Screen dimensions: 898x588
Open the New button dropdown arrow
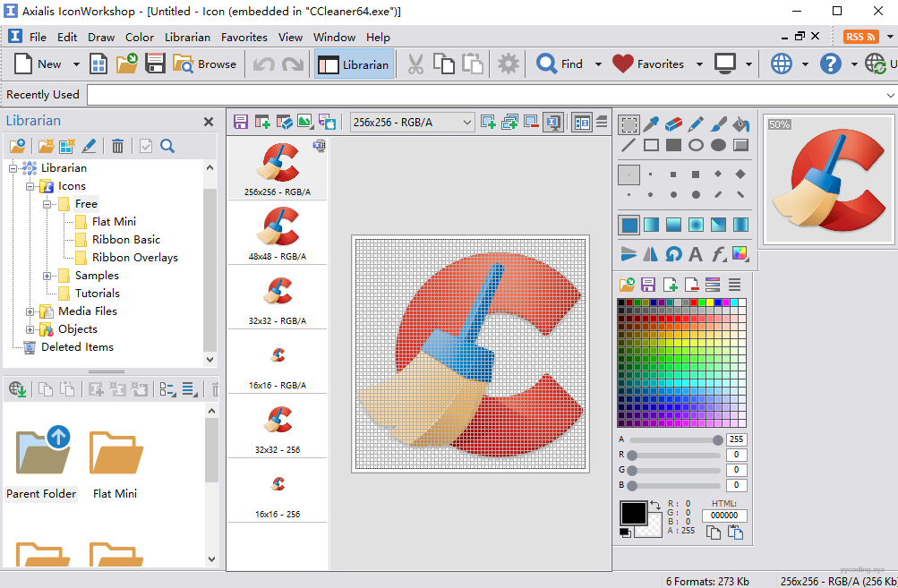(76, 64)
